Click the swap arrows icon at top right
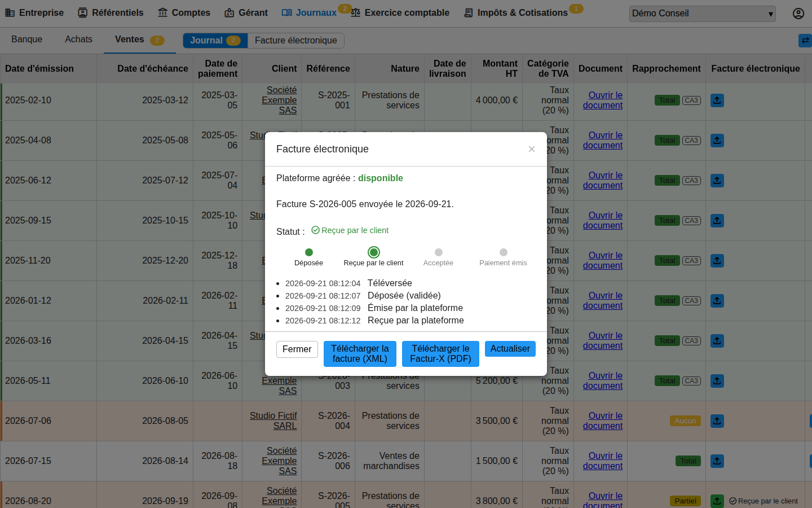The height and width of the screenshot is (508, 812). pyautogui.click(x=805, y=40)
